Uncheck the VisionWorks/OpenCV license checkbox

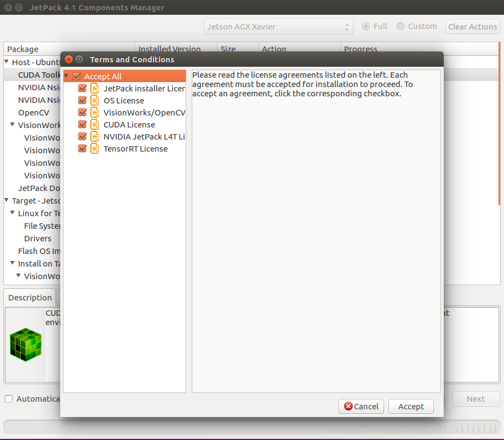tap(83, 112)
